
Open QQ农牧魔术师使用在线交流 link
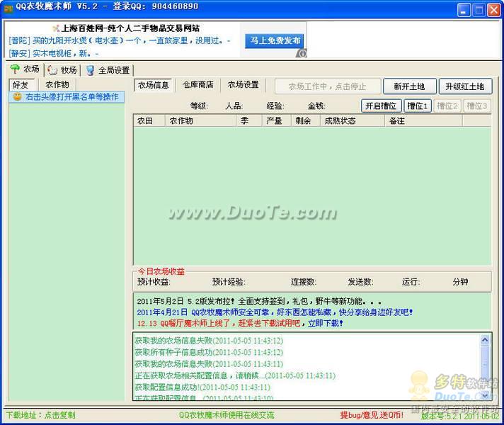(x=227, y=415)
